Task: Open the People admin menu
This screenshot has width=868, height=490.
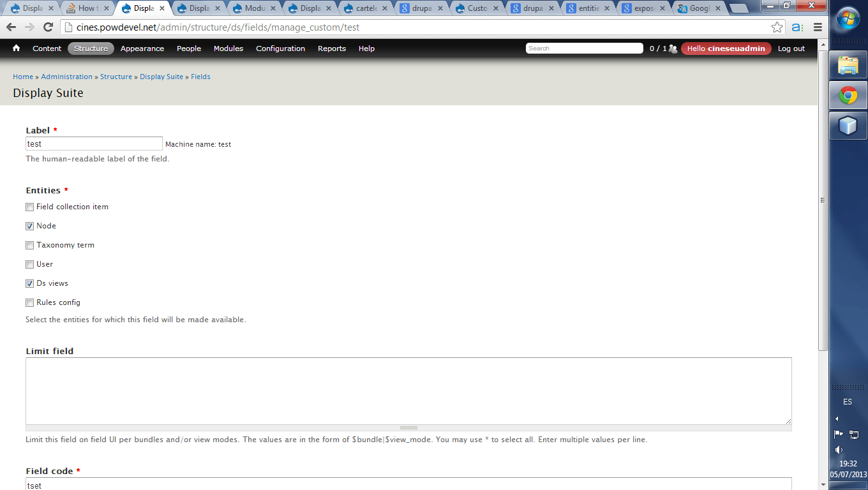Action: 189,48
